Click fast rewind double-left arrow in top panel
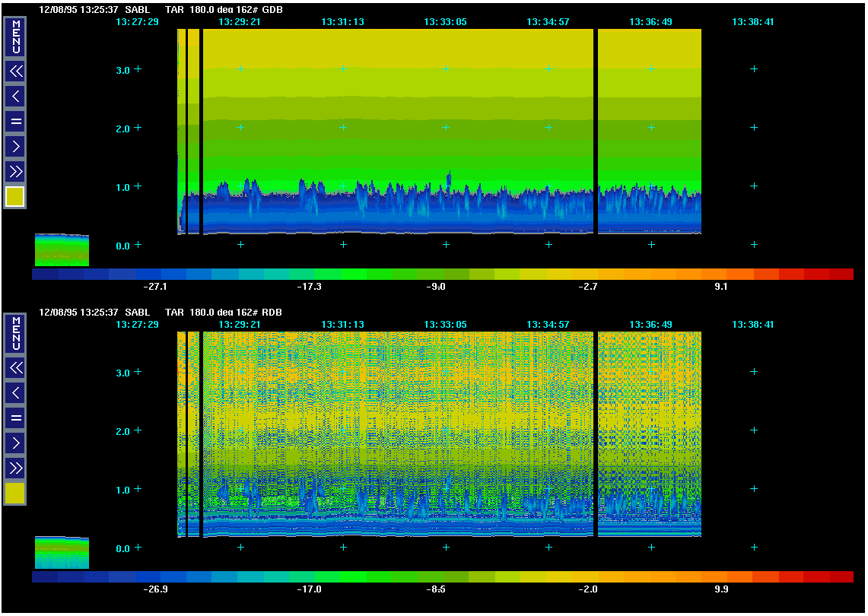Screen dimensions: 868x616 [15, 71]
